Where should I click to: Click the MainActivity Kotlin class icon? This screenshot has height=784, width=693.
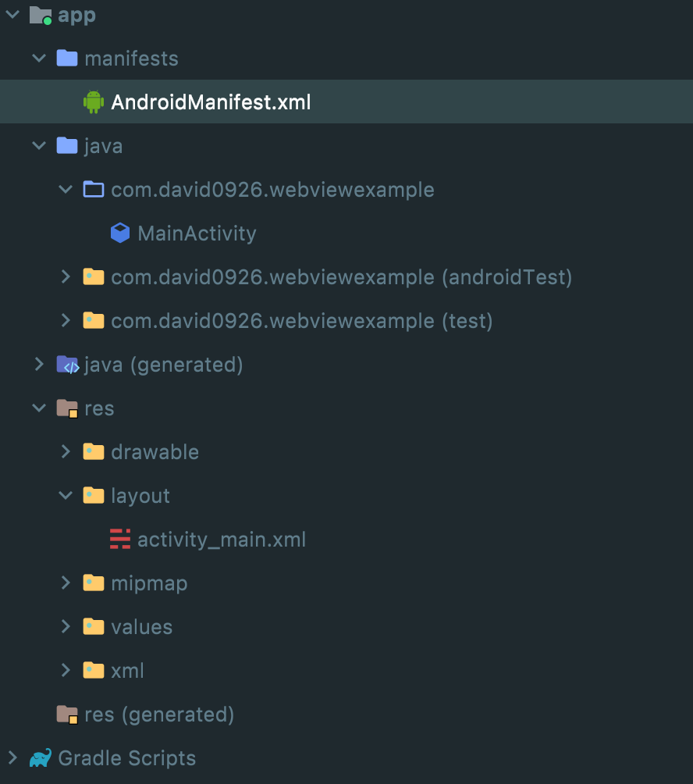point(119,233)
